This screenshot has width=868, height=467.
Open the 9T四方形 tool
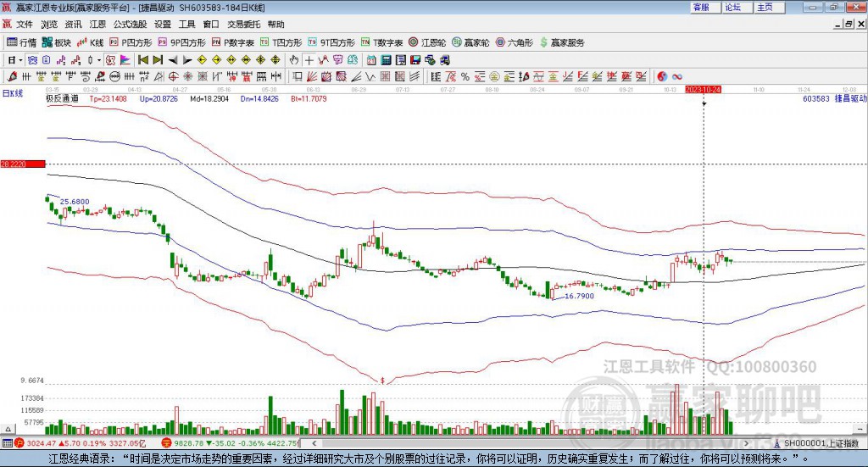coord(331,42)
